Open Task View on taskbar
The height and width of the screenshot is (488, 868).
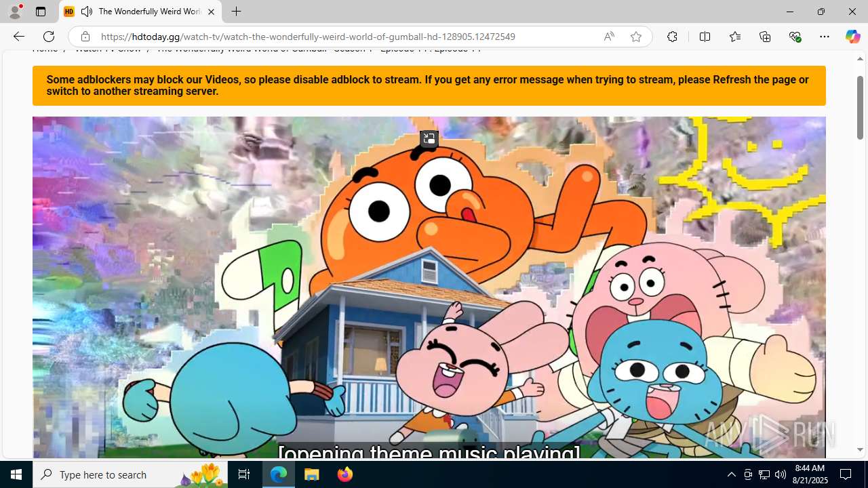pyautogui.click(x=244, y=474)
